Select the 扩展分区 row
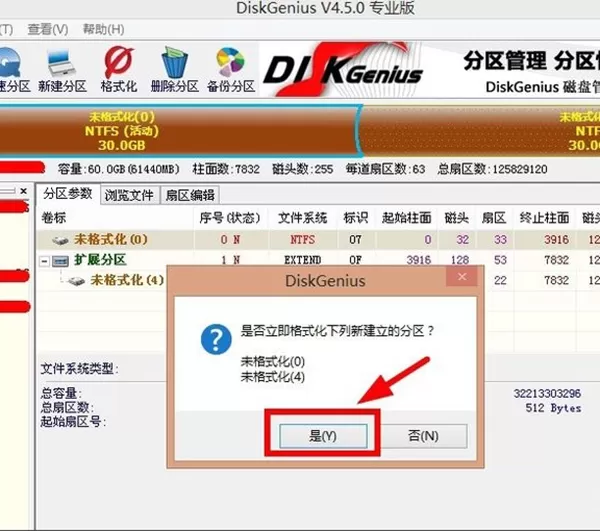The width and height of the screenshot is (600, 531). (x=318, y=260)
